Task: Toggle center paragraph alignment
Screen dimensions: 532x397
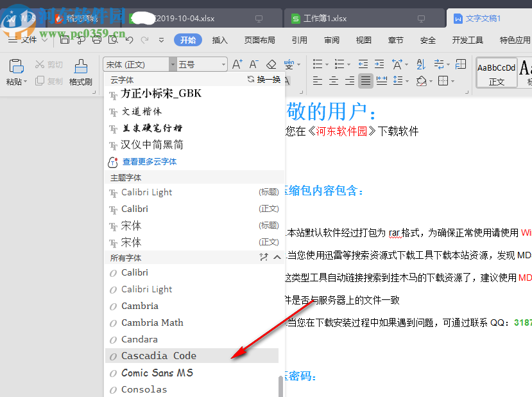Action: pos(334,79)
